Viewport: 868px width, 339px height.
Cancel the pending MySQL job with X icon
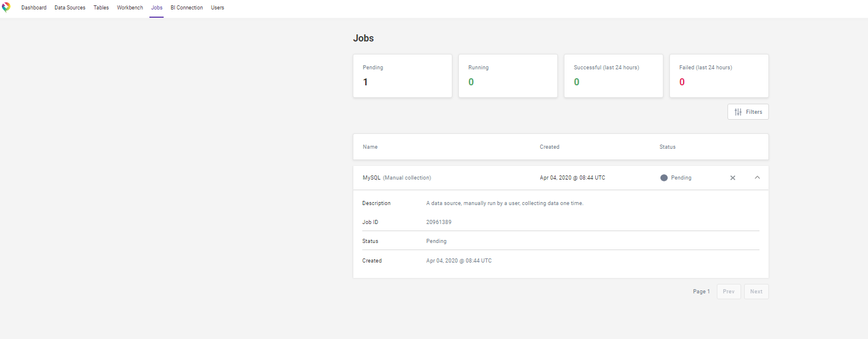(x=732, y=178)
